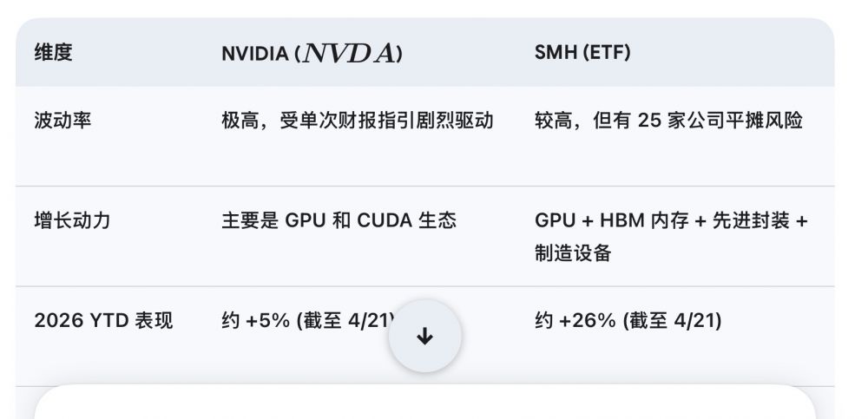Select the 增长动力 row label

(x=72, y=220)
